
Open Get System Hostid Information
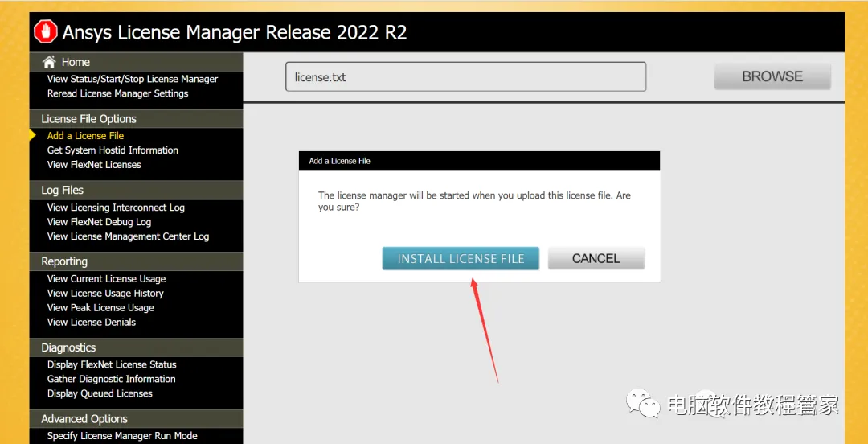pos(113,150)
